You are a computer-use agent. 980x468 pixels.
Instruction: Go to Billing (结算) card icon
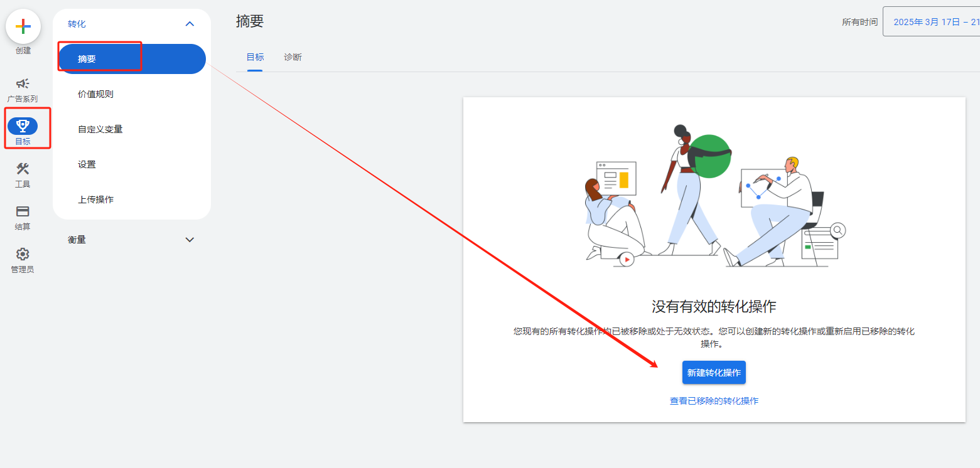[23, 212]
